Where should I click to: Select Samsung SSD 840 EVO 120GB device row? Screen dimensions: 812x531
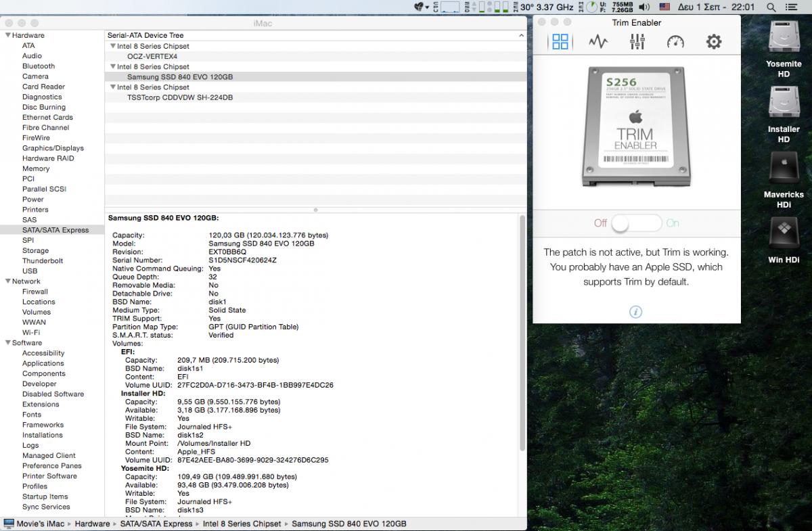tap(316, 77)
